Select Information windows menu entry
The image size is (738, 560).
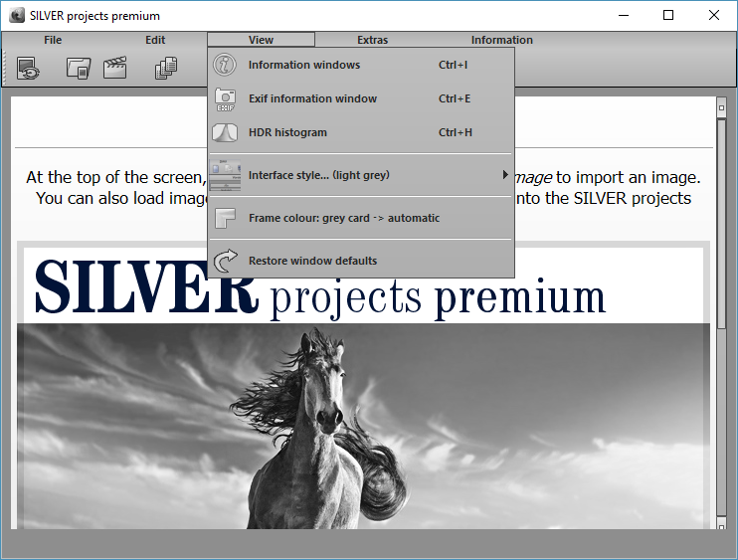361,65
